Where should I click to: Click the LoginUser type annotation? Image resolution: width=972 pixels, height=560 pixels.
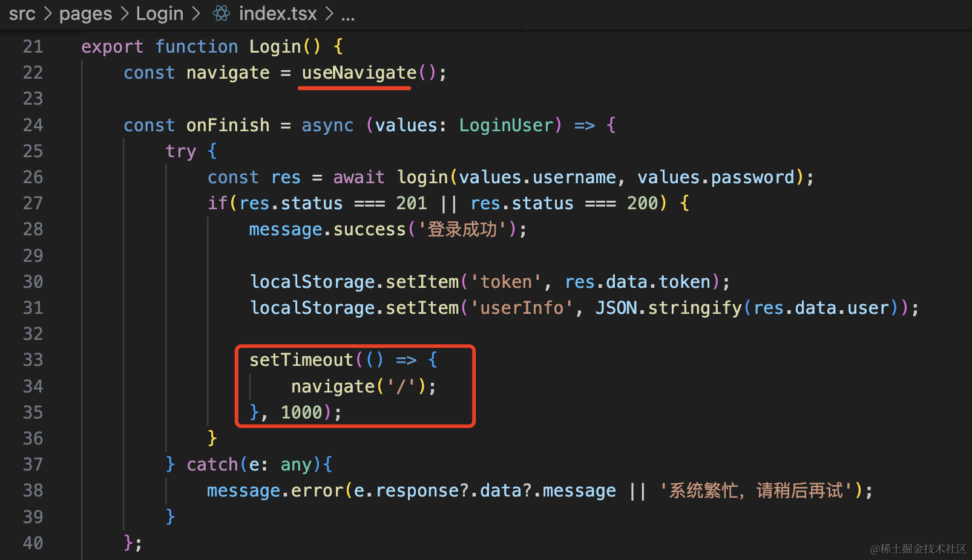[x=506, y=125]
